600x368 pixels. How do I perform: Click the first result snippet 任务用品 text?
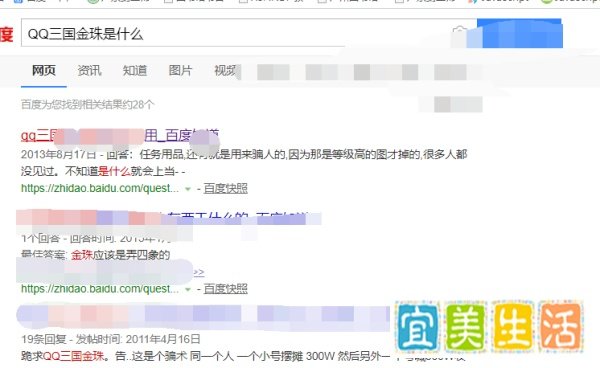point(244,163)
